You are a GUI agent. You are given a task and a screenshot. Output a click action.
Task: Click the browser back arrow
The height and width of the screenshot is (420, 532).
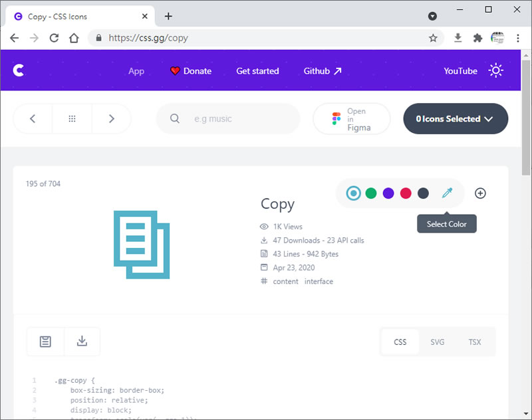(x=14, y=38)
